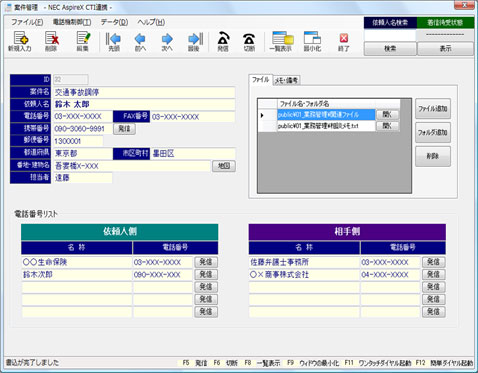478x373 pixels.
Task: Click the ファイル追加 add file button
Action: coord(433,109)
